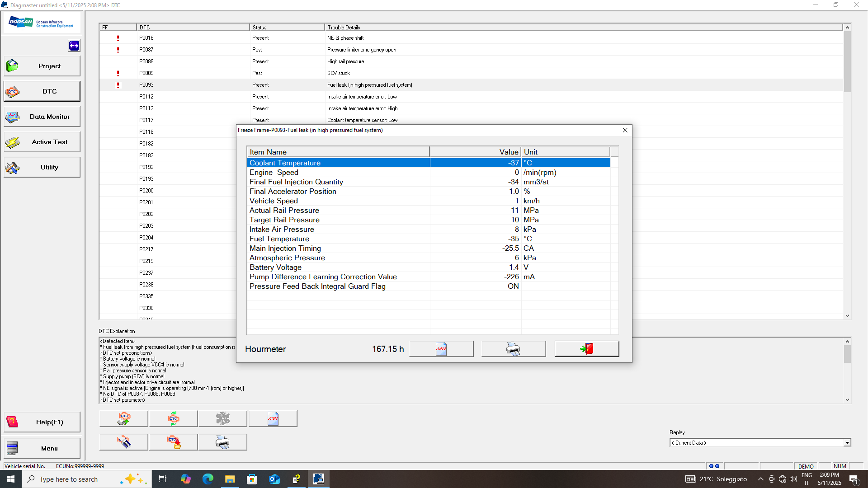Open the Replay Current Data dropdown
Image resolution: width=868 pixels, height=488 pixels.
pyautogui.click(x=847, y=443)
